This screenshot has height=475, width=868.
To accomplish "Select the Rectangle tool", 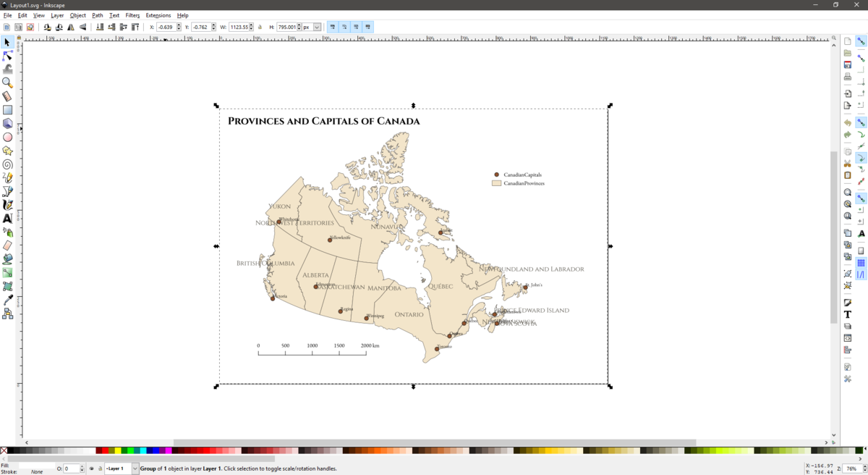I will pyautogui.click(x=7, y=109).
